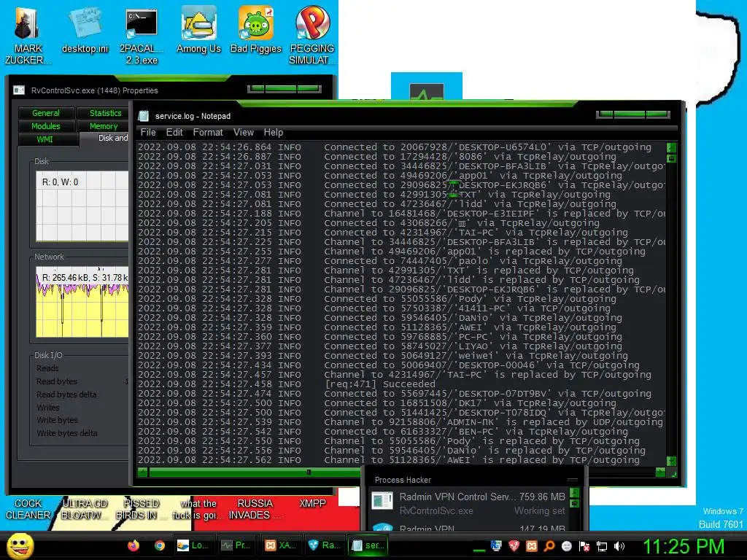The height and width of the screenshot is (560, 747).
Task: Select the desktop.ini file icon
Action: 85,31
